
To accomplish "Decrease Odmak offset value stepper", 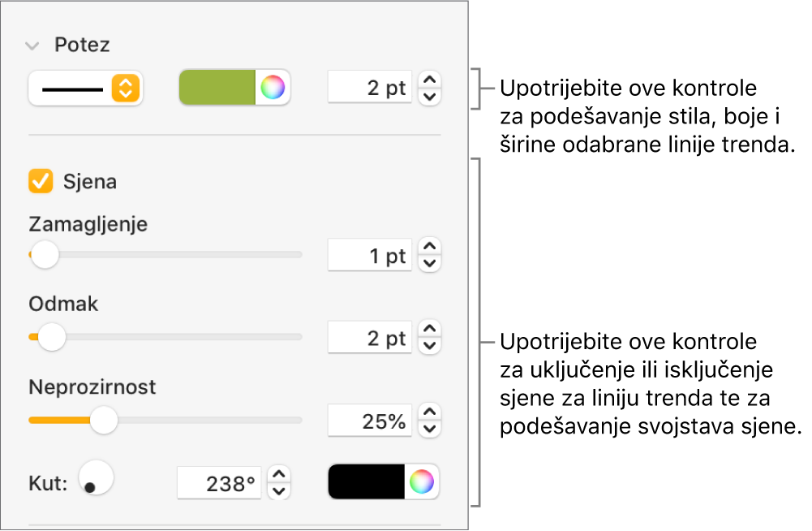I will pos(430,346).
